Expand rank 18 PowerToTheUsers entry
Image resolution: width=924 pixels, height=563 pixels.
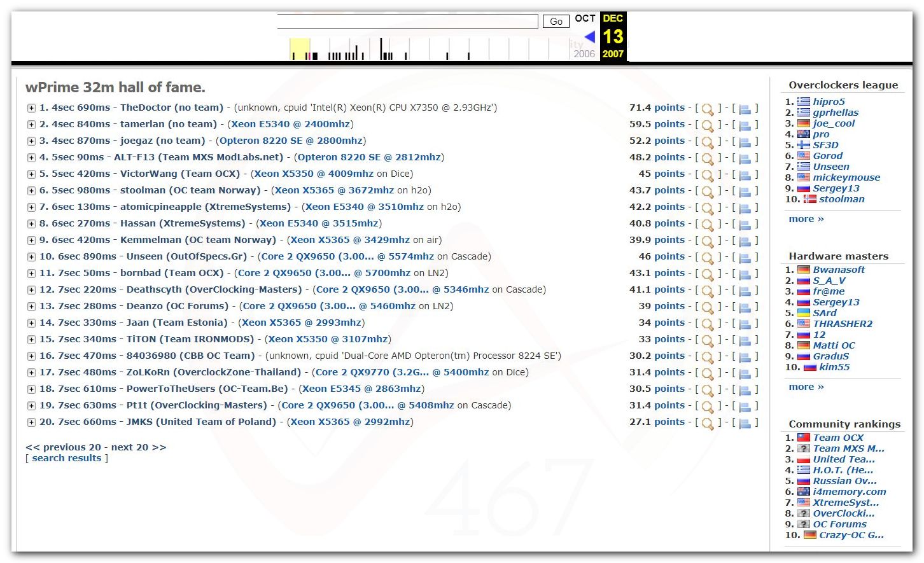tap(31, 389)
